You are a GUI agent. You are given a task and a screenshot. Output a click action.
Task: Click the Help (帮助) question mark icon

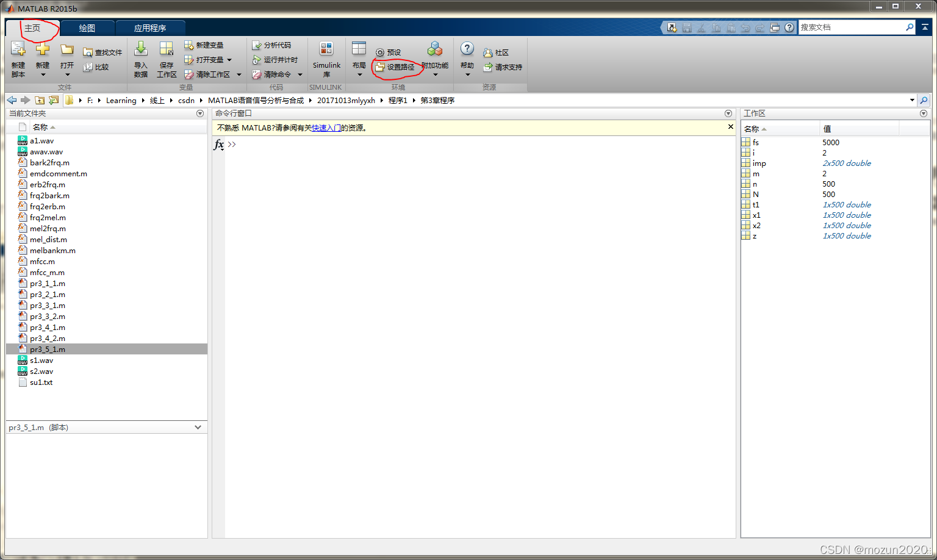point(467,49)
